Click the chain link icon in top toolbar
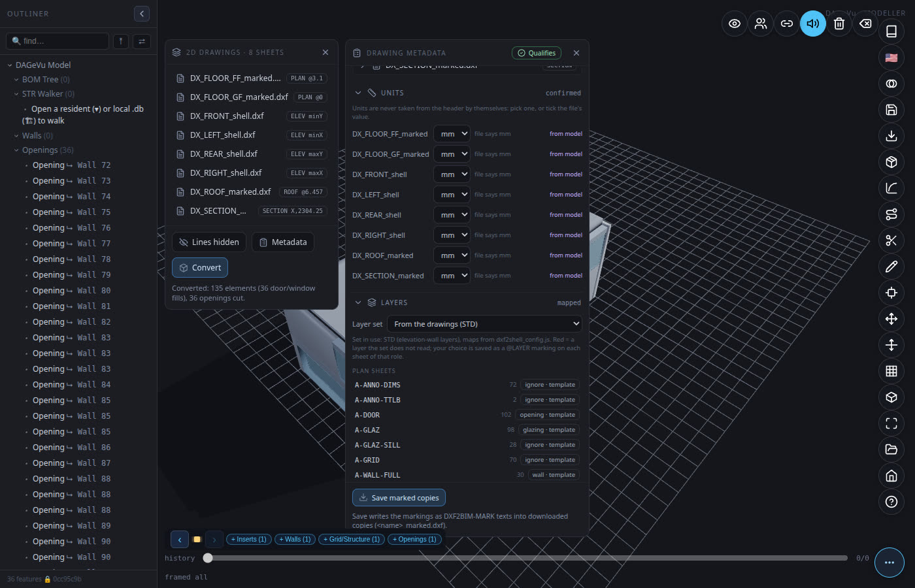Viewport: 915px width, 588px height. pyautogui.click(x=787, y=24)
